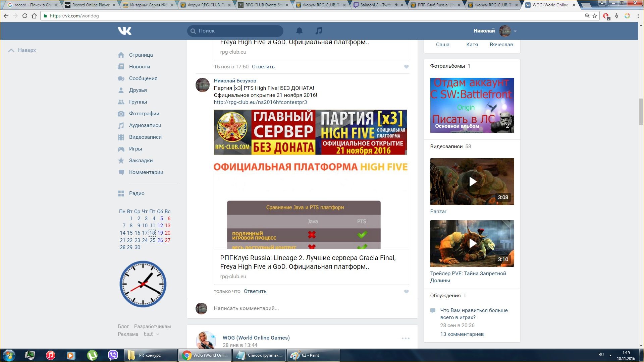Viewport: 644px width, 362px height.
Task: Open the music note player icon
Action: 319,31
